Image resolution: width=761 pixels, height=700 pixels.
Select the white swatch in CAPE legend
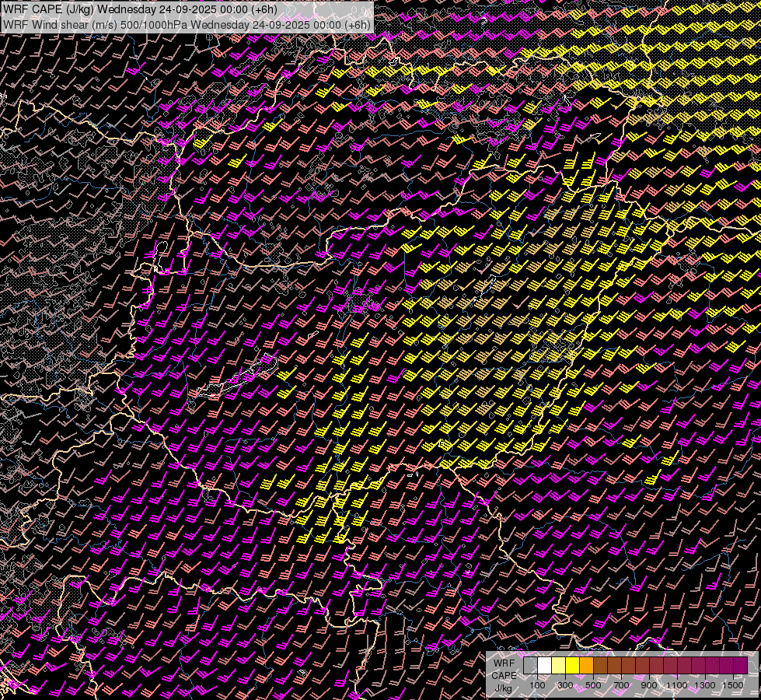click(x=544, y=666)
